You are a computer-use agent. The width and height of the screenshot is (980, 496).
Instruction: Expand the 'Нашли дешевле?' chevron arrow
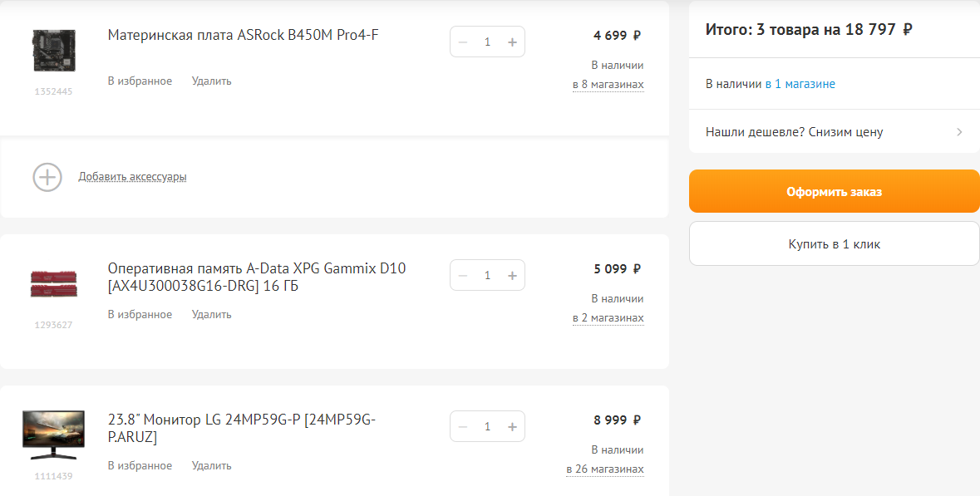(x=959, y=132)
